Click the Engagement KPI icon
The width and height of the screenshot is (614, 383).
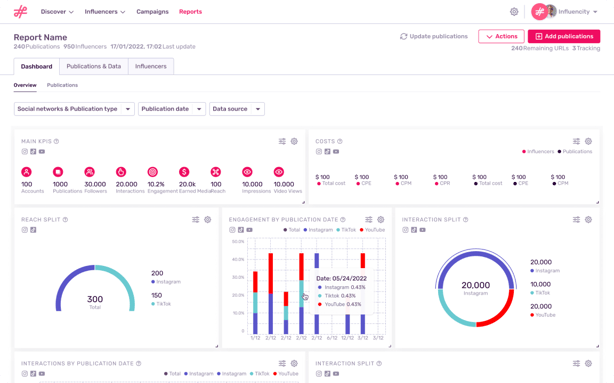[152, 172]
